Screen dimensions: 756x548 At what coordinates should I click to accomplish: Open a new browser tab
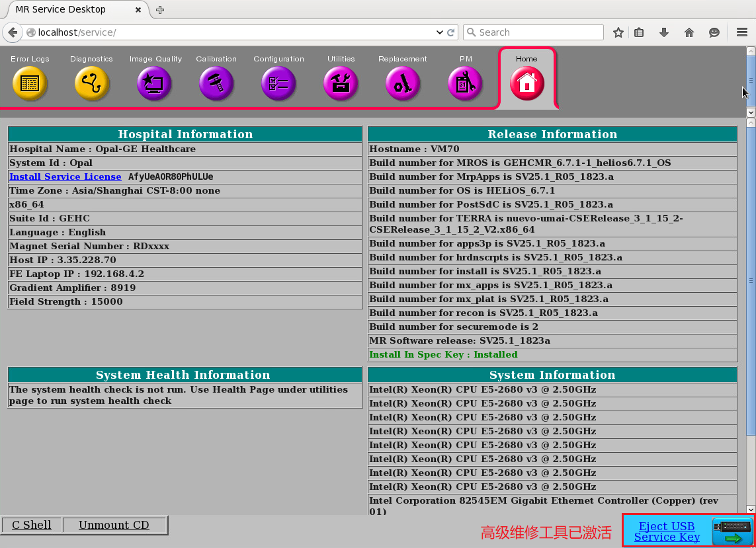tap(160, 9)
